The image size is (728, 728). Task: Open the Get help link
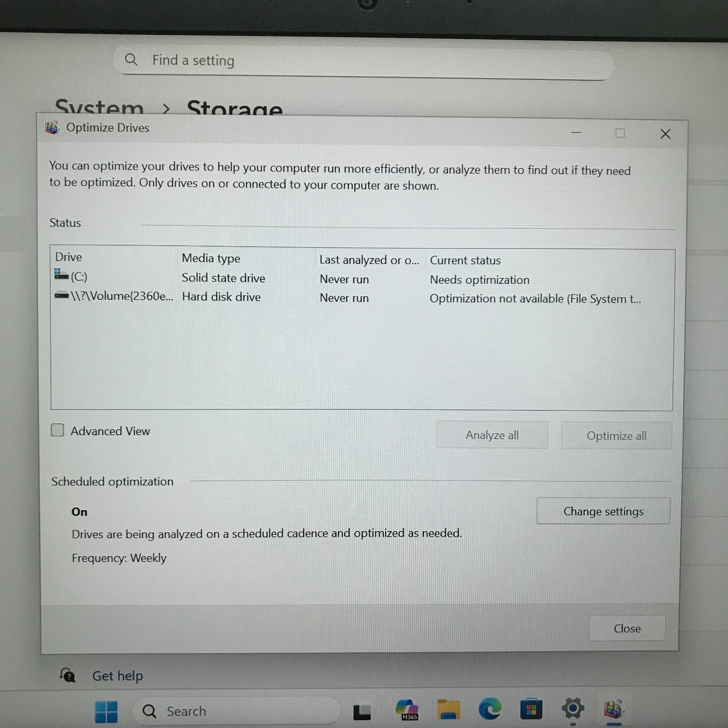pyautogui.click(x=117, y=676)
